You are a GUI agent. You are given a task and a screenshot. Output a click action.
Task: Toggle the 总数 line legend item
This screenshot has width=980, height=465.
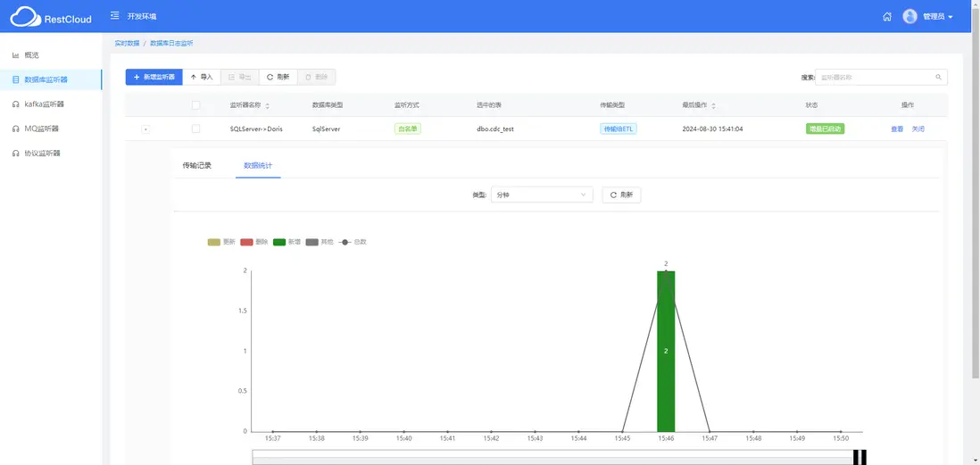[353, 242]
